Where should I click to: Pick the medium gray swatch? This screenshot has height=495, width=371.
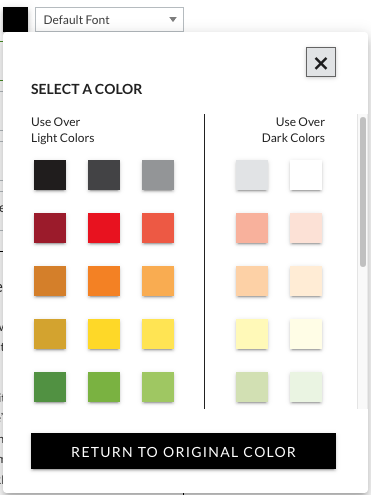click(x=158, y=175)
